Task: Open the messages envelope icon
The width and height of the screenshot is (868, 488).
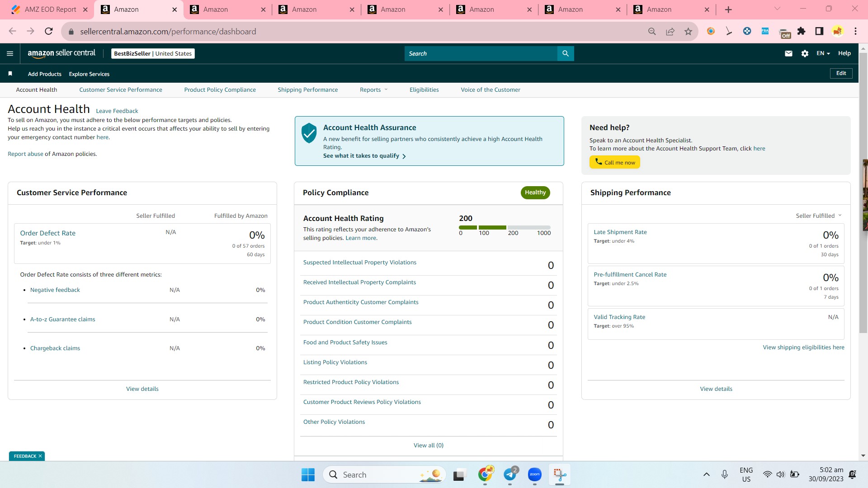Action: click(x=788, y=53)
